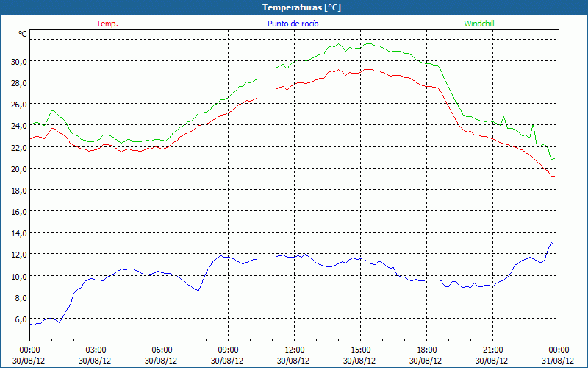Click the Temp. legend label
588x368 pixels.
[107, 24]
